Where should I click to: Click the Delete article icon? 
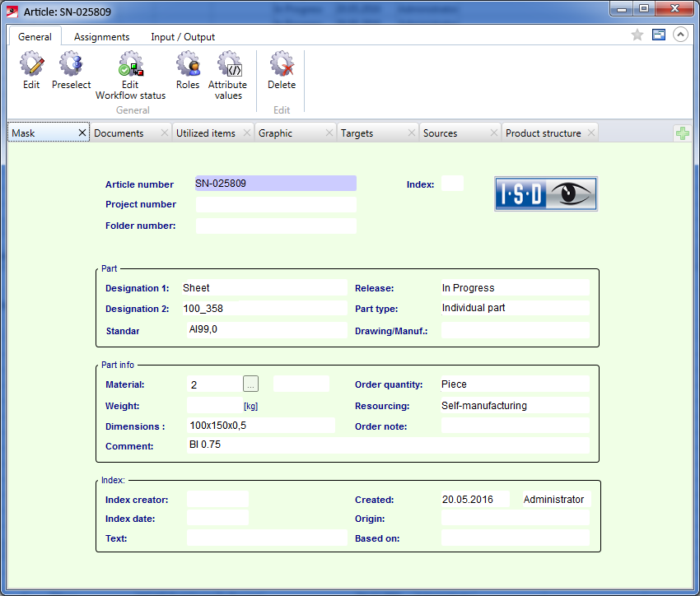(282, 70)
